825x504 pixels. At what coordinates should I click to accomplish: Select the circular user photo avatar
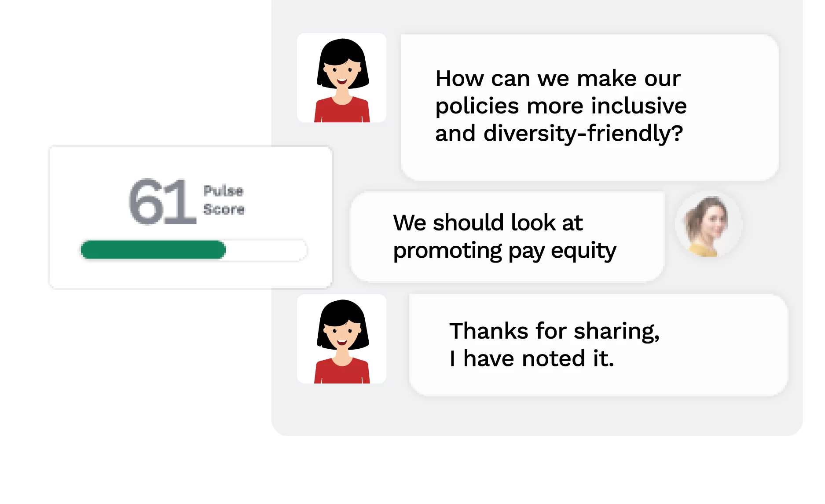708,225
